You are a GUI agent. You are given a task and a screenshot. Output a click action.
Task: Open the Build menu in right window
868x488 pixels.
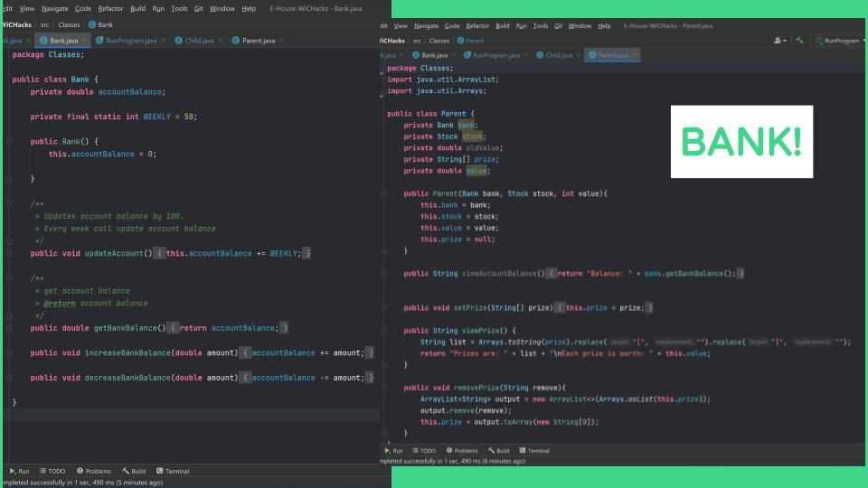[x=502, y=26]
